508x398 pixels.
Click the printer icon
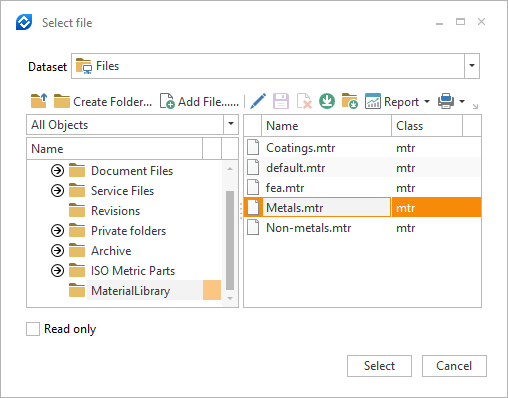tap(446, 101)
